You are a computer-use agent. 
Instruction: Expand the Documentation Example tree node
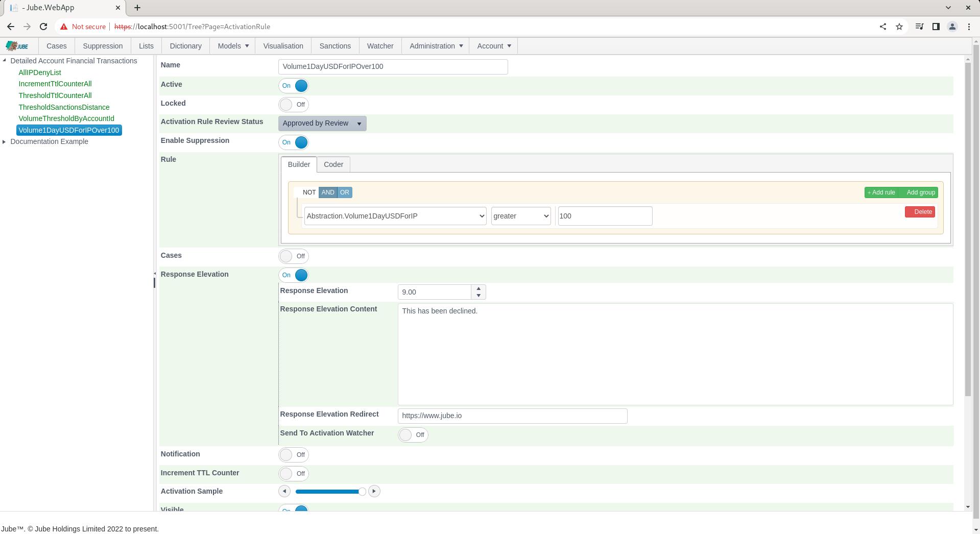tap(4, 141)
